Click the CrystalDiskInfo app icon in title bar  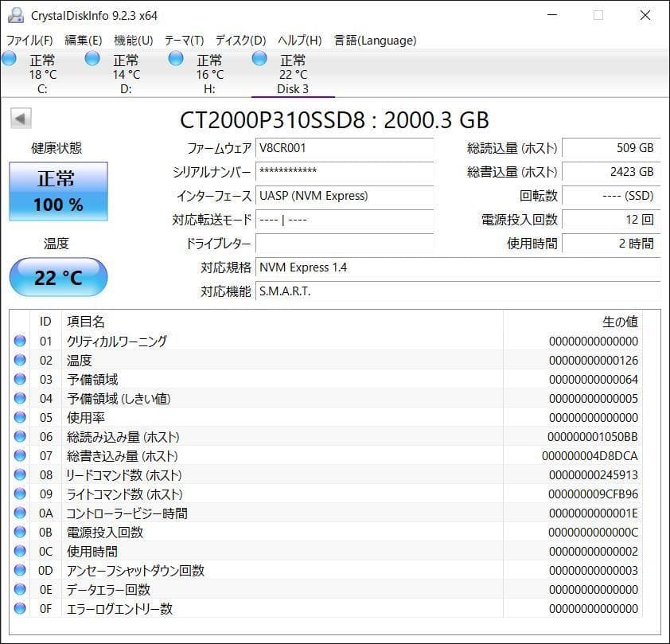16,15
